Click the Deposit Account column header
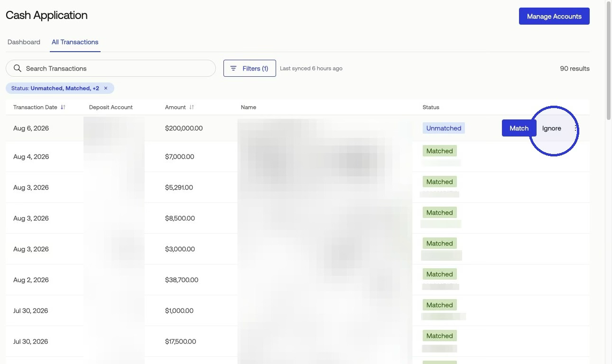Viewport: 612px width, 364px height. (x=111, y=107)
